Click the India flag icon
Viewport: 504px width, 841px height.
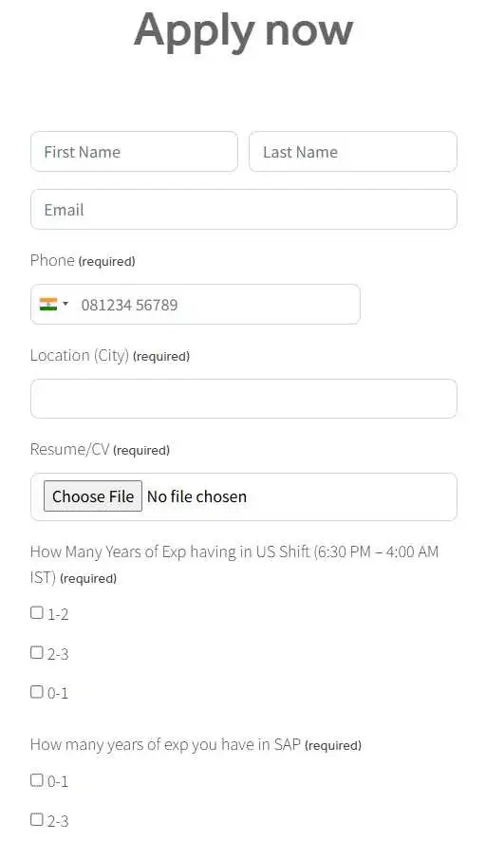click(x=48, y=304)
